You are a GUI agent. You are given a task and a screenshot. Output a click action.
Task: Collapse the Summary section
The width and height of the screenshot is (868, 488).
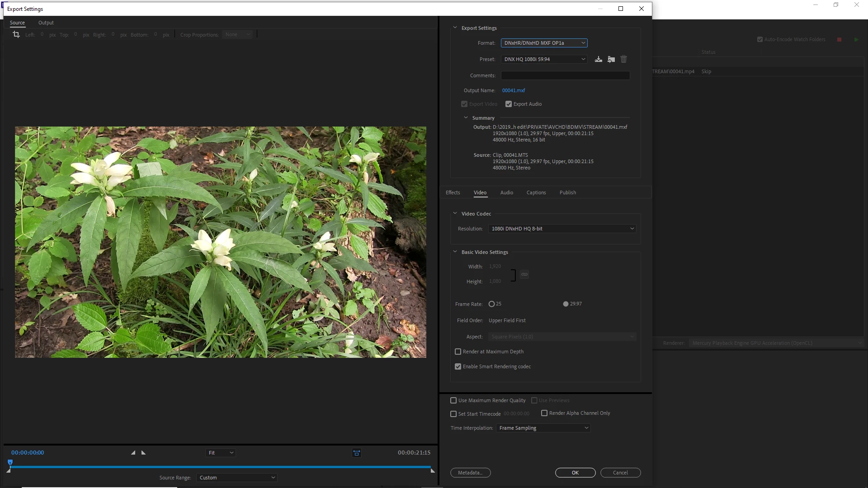466,118
